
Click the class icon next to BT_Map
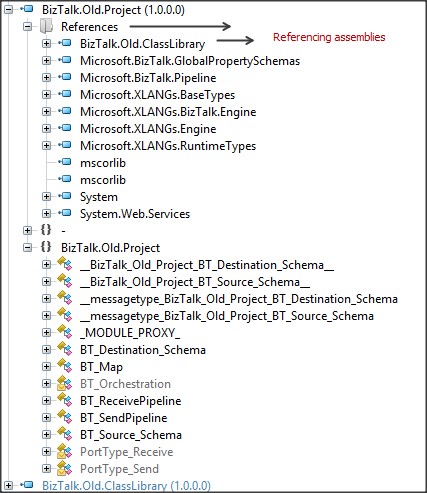(x=65, y=366)
